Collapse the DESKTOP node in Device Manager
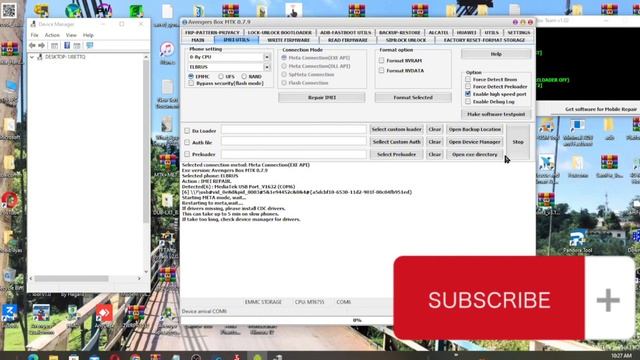The image size is (640, 360). 32,57
